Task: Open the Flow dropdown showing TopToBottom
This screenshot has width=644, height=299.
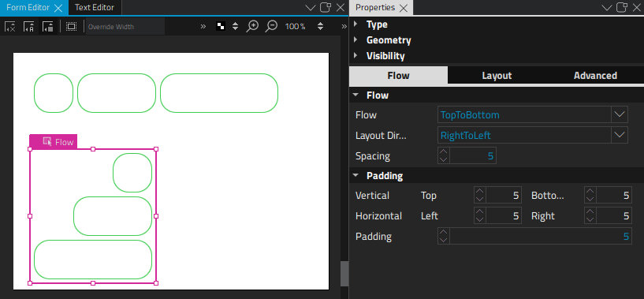Action: [620, 114]
